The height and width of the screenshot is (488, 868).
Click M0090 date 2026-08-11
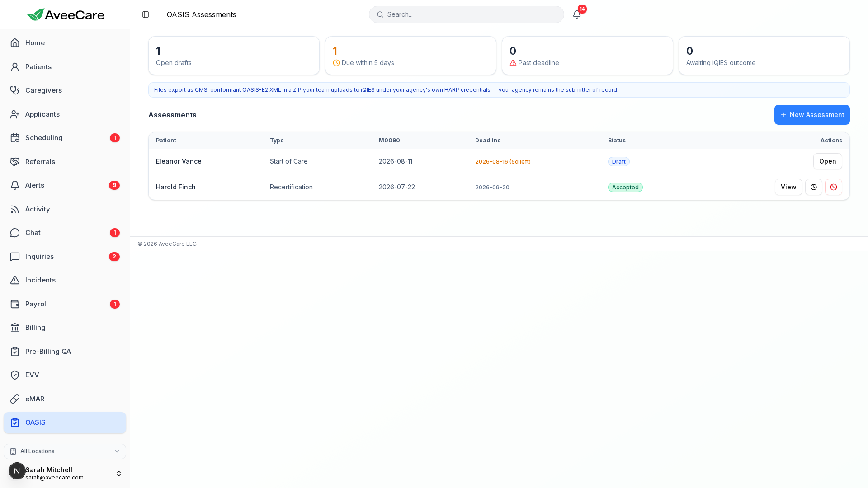(x=396, y=161)
